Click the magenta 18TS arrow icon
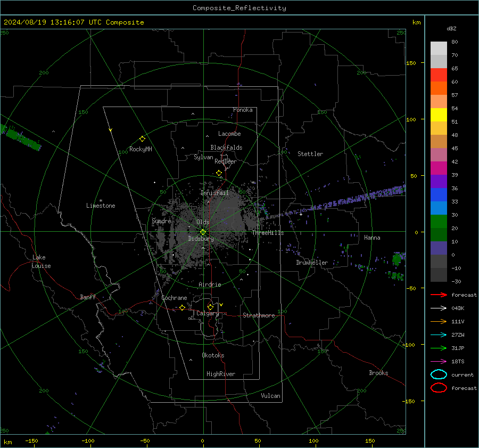This screenshot has width=479, height=448. pos(439,362)
